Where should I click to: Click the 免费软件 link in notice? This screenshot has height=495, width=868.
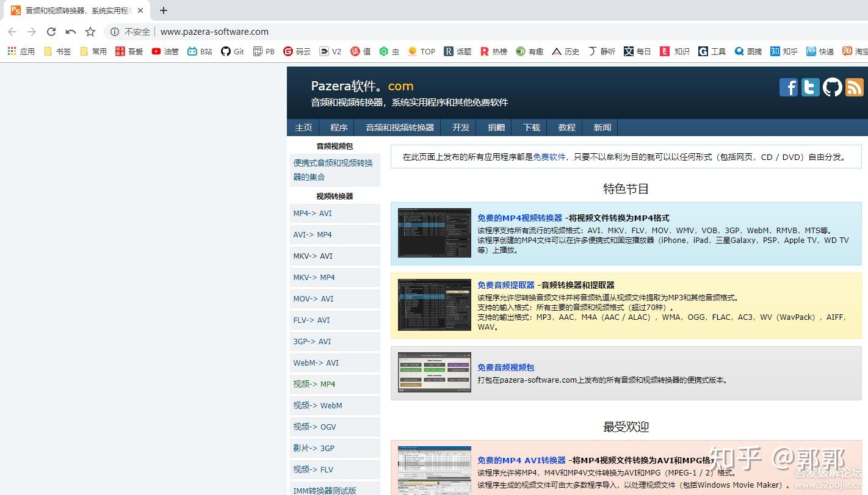pos(549,157)
